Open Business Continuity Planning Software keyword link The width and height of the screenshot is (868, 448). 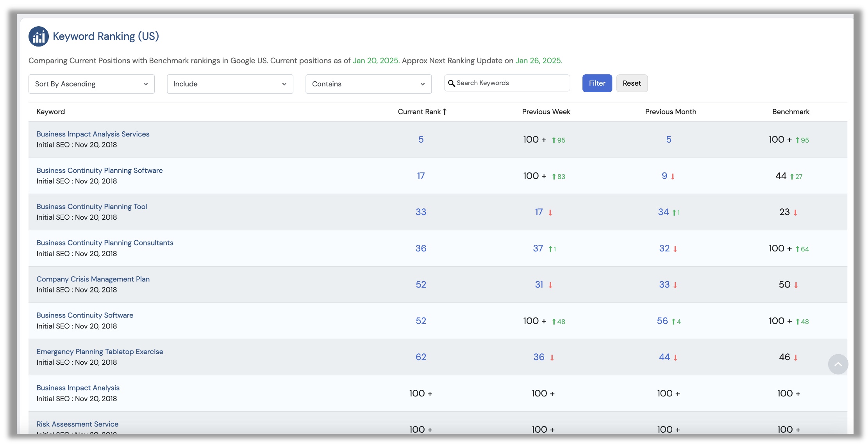click(100, 170)
